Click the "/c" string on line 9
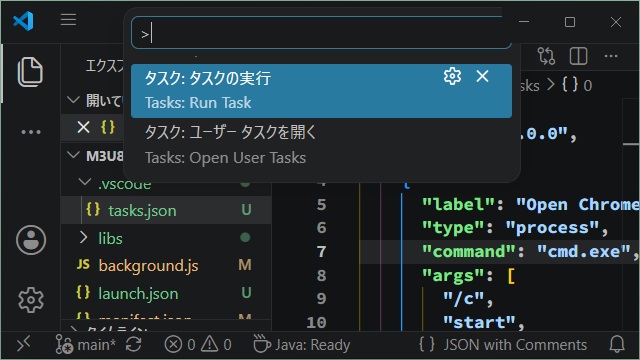640x360 pixels. 464,299
